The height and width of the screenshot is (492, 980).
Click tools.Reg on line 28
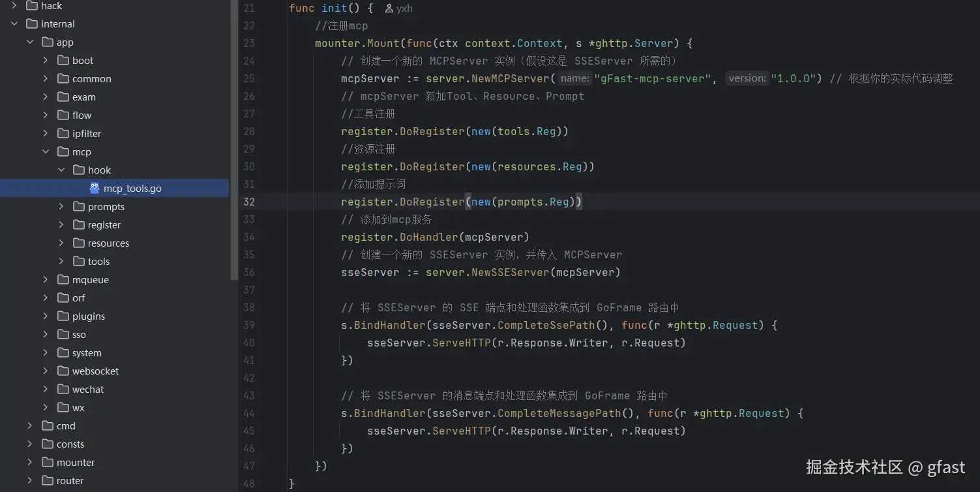527,131
